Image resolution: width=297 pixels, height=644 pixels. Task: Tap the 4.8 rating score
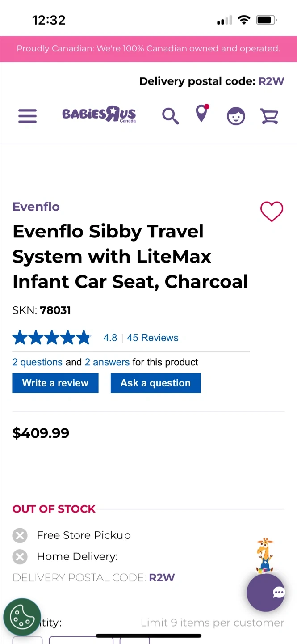(x=110, y=338)
